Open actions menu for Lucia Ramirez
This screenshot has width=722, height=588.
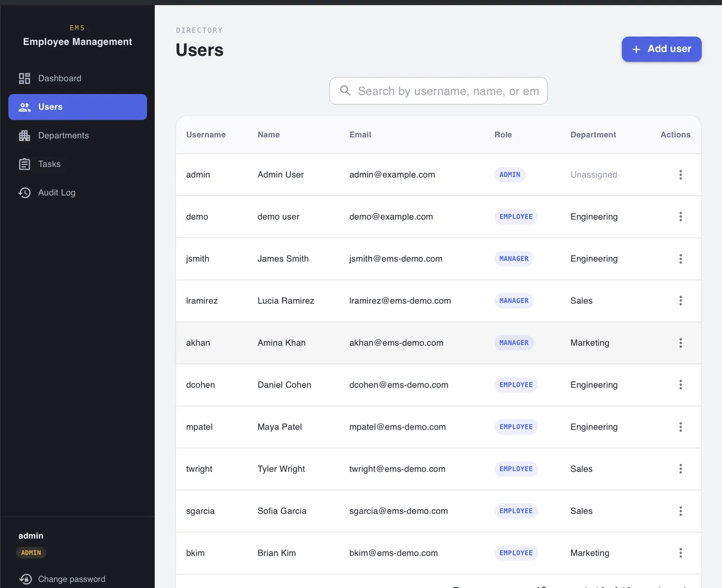(680, 301)
